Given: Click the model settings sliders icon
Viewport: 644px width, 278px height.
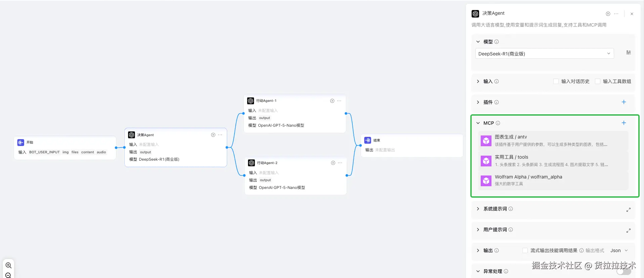Looking at the screenshot, I should point(628,53).
